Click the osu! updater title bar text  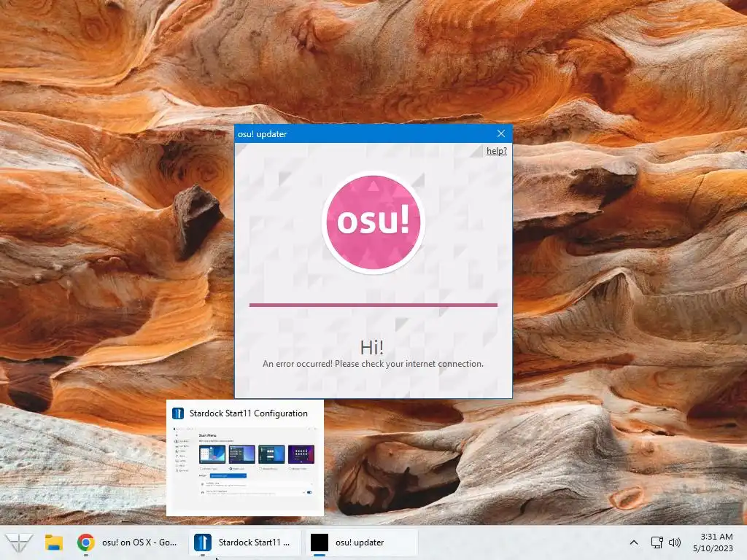262,134
